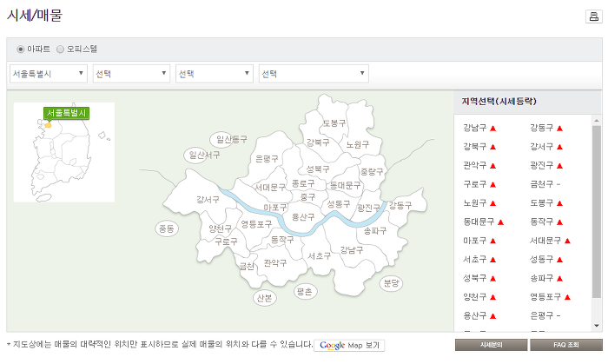Click 용산구 on the Seoul map
This screenshot has height=364, width=608.
(303, 217)
